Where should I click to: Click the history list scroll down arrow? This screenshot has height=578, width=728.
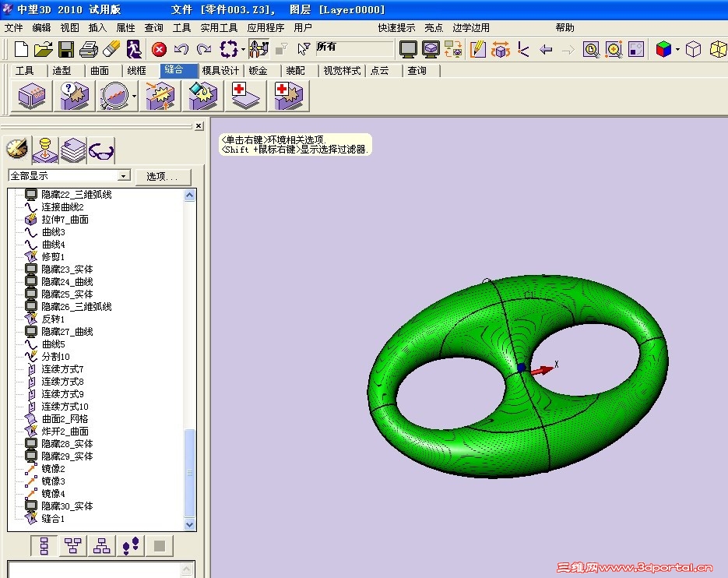189,524
